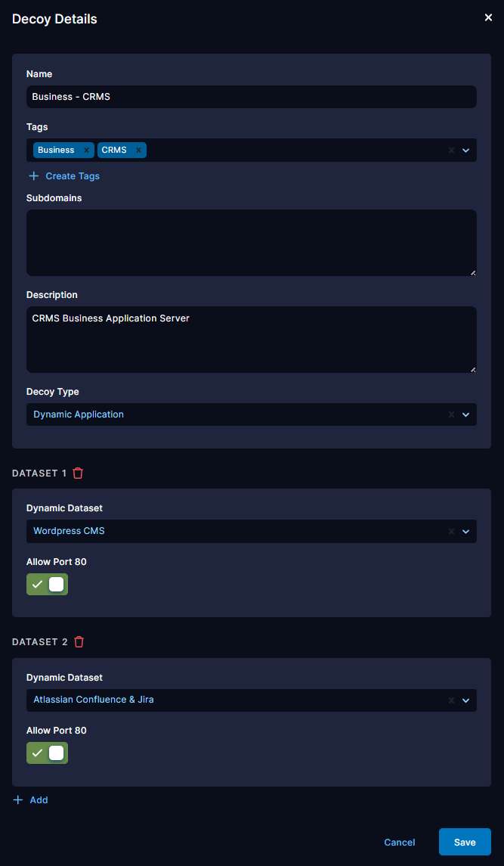
Task: Open the Tags dropdown
Action: 466,150
